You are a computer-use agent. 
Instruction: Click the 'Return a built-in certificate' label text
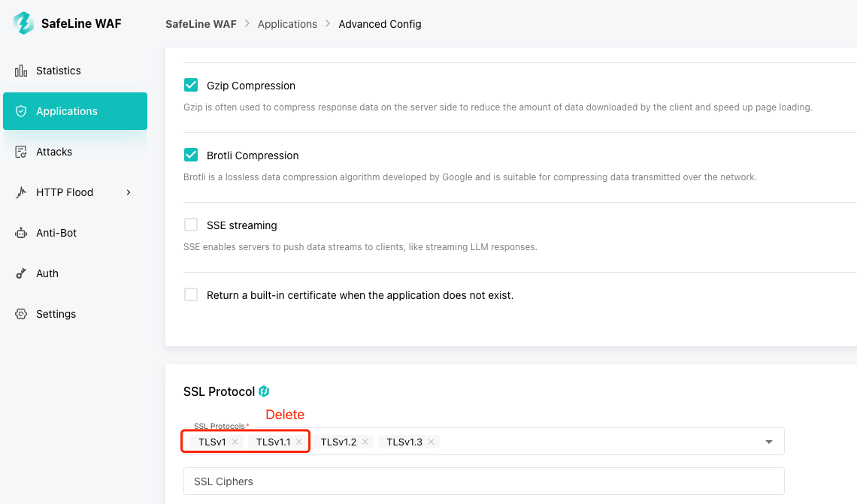pos(360,295)
